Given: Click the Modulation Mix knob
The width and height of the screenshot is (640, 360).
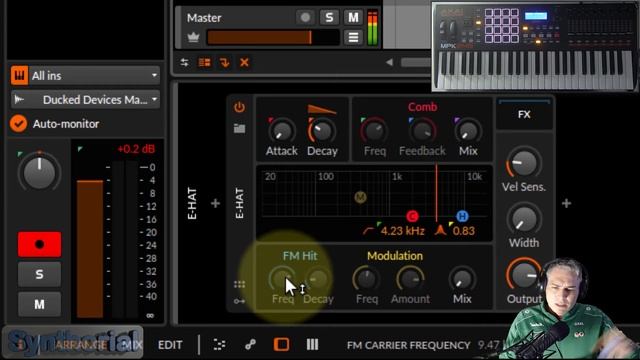Looking at the screenshot, I should [462, 279].
